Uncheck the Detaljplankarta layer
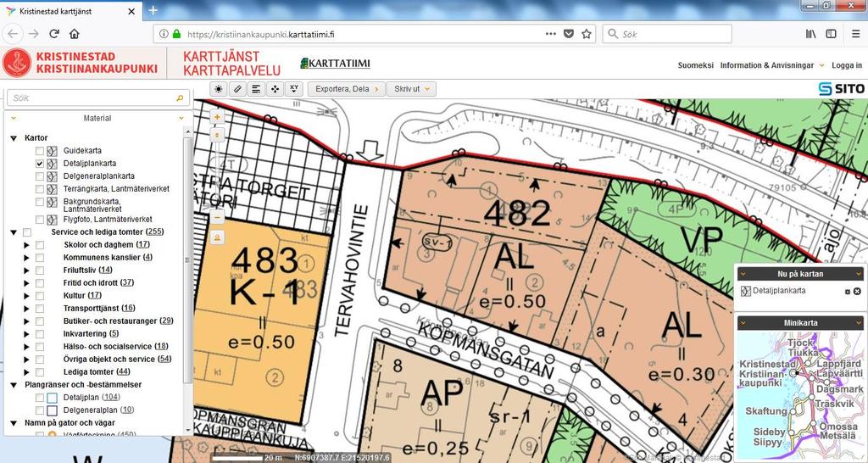Viewport: 868px width, 463px height. (39, 164)
